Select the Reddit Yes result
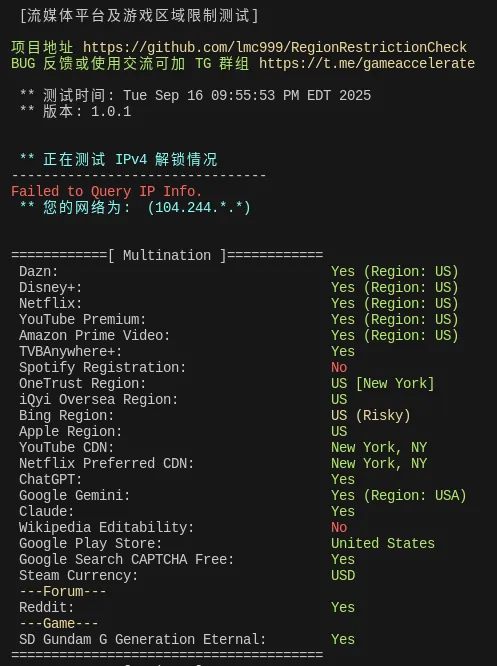Screen dimensions: 497x666 [x=343, y=607]
